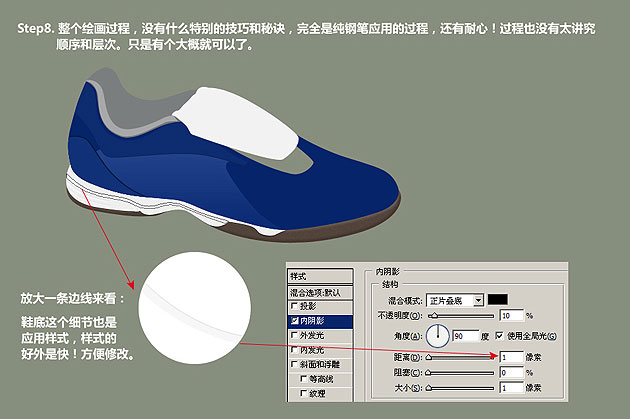This screenshot has height=419, width=630.
Task: Toggle the 内发光 inner glow checkbox
Action: pyautogui.click(x=294, y=351)
